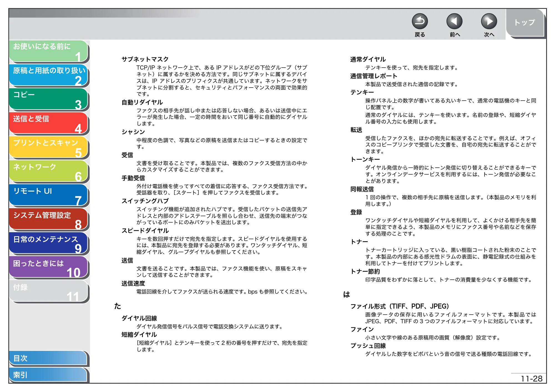The image size is (555, 392).
Task: Click the トナー節約 term heading
Action: point(365,271)
